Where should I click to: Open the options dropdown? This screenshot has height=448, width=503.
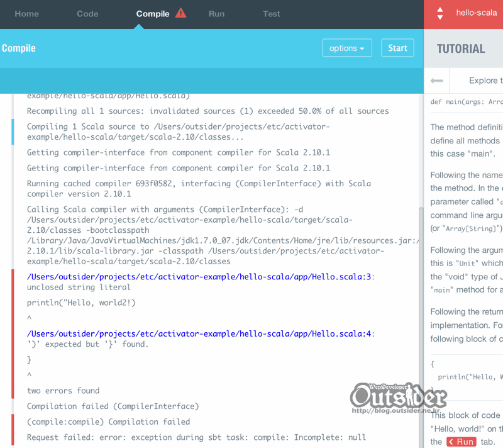click(x=347, y=48)
